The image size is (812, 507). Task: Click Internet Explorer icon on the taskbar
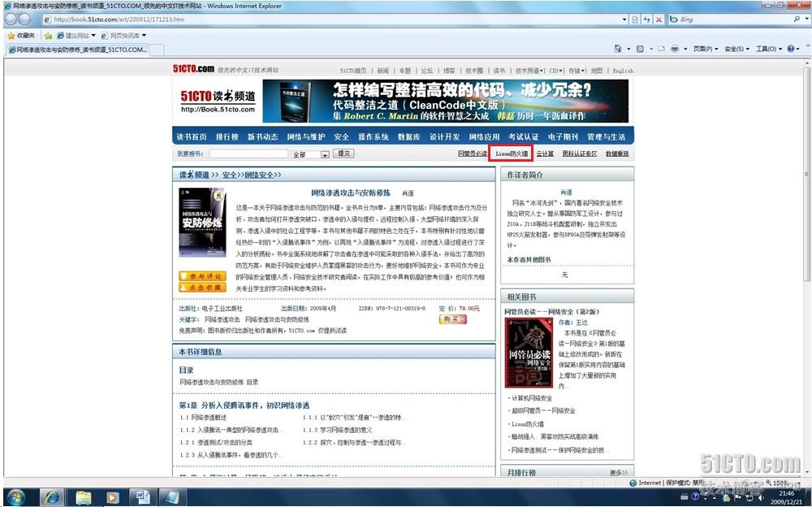(x=52, y=497)
